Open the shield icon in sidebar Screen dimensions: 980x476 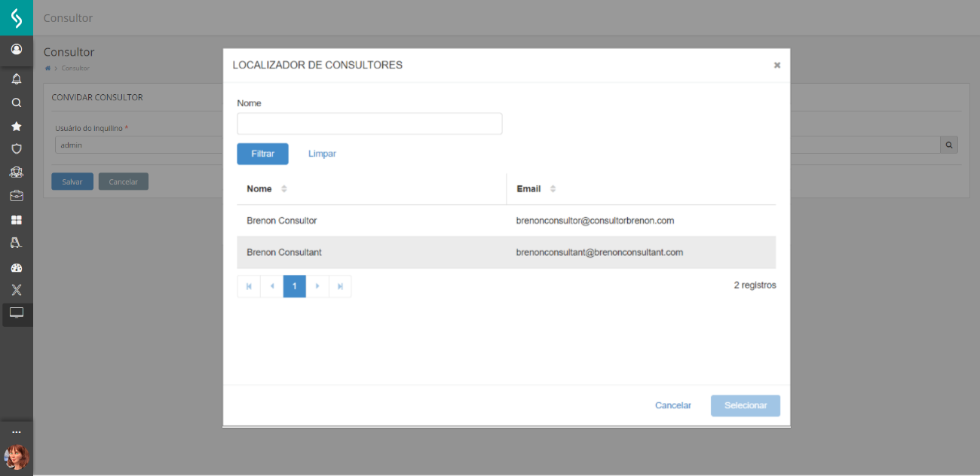tap(17, 149)
